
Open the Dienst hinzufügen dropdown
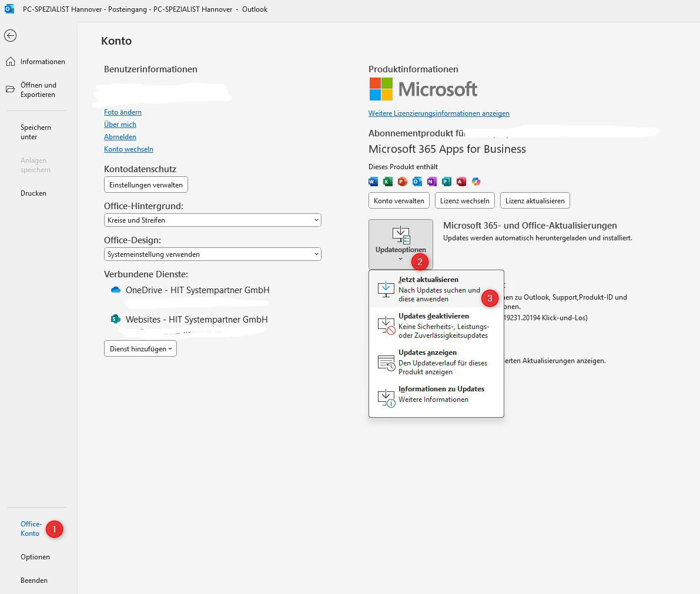pos(140,348)
